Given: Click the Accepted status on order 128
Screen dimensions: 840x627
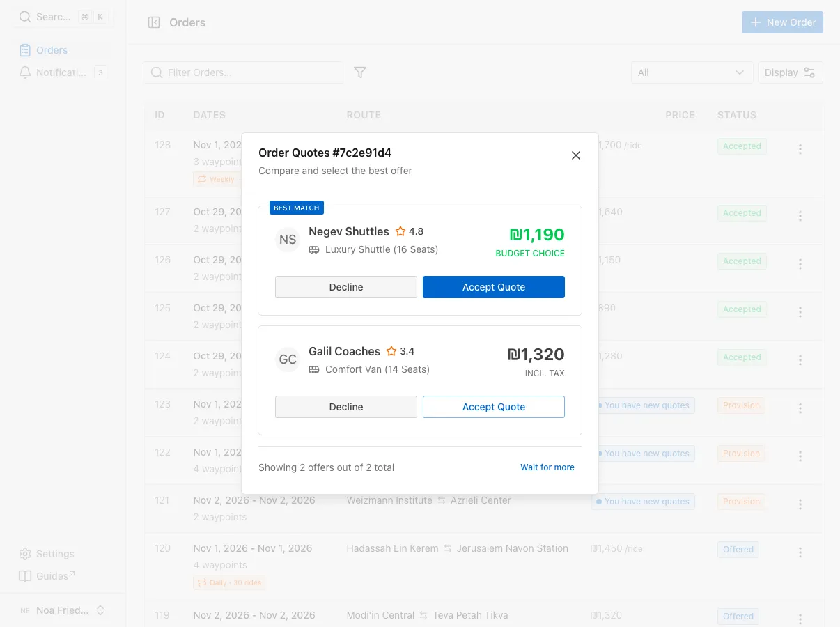Looking at the screenshot, I should [x=742, y=146].
